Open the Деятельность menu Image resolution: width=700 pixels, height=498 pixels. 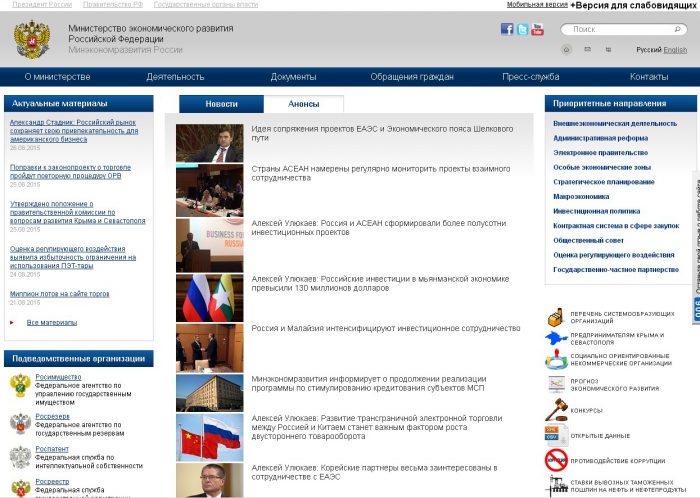click(x=175, y=77)
